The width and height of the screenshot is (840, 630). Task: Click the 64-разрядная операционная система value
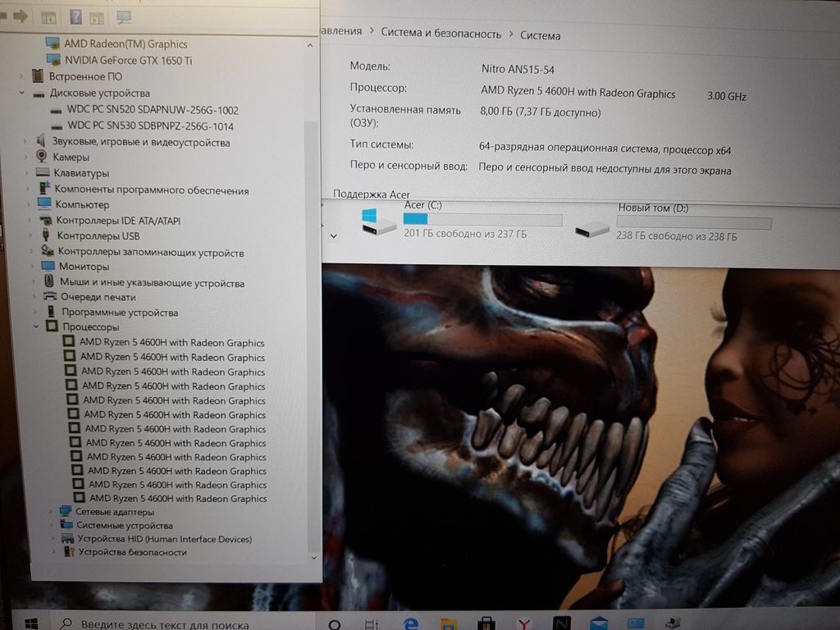(605, 148)
